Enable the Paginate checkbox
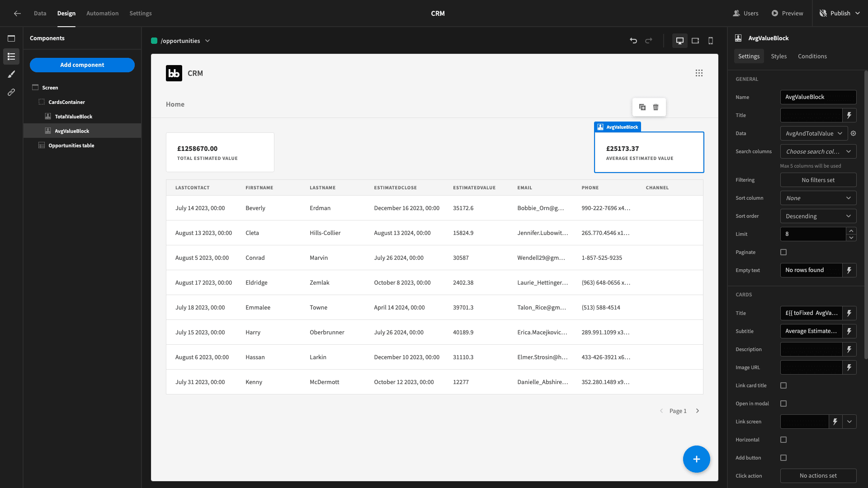The height and width of the screenshot is (488, 868). pos(783,252)
